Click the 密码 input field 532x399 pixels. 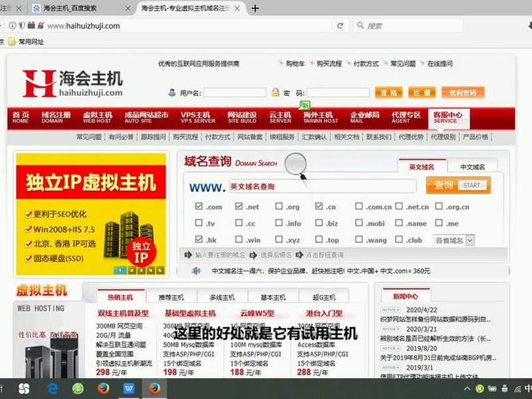pos(338,92)
